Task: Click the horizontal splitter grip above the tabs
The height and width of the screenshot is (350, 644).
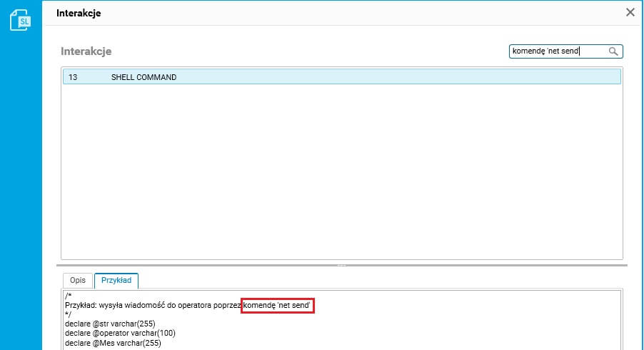Action: (342, 266)
